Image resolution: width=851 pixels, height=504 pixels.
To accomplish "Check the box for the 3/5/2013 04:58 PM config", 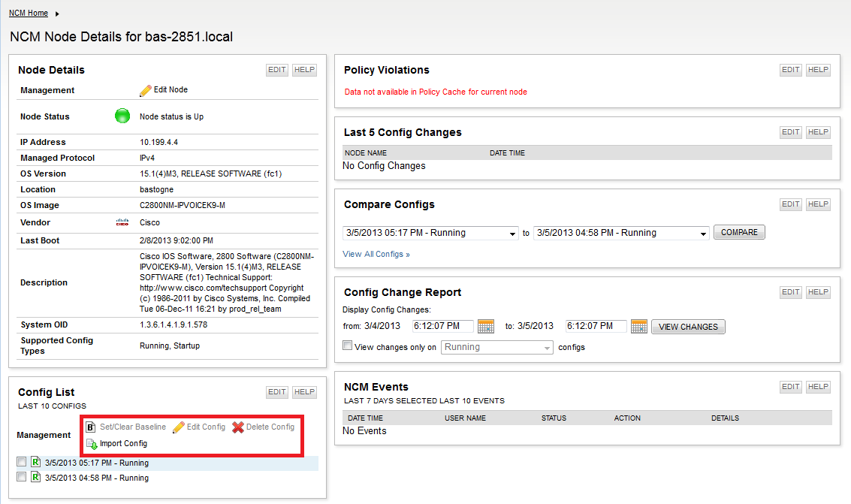I will (21, 478).
